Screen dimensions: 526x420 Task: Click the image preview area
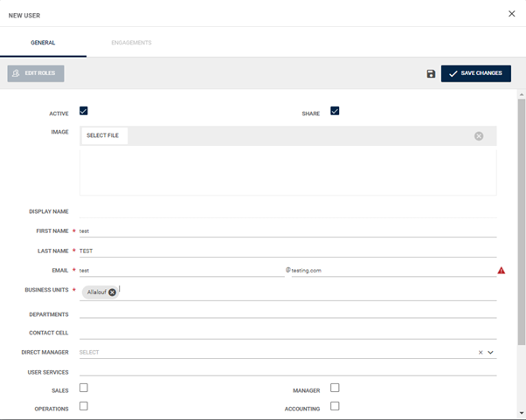287,172
